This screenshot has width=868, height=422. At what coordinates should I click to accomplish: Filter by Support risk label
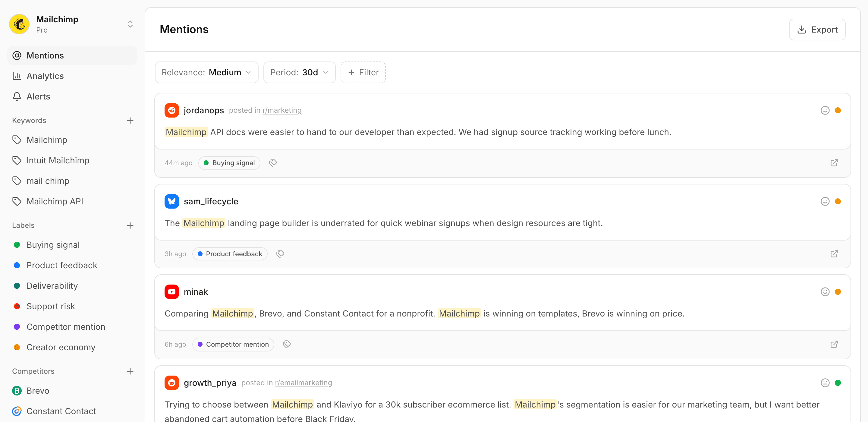pos(72,306)
